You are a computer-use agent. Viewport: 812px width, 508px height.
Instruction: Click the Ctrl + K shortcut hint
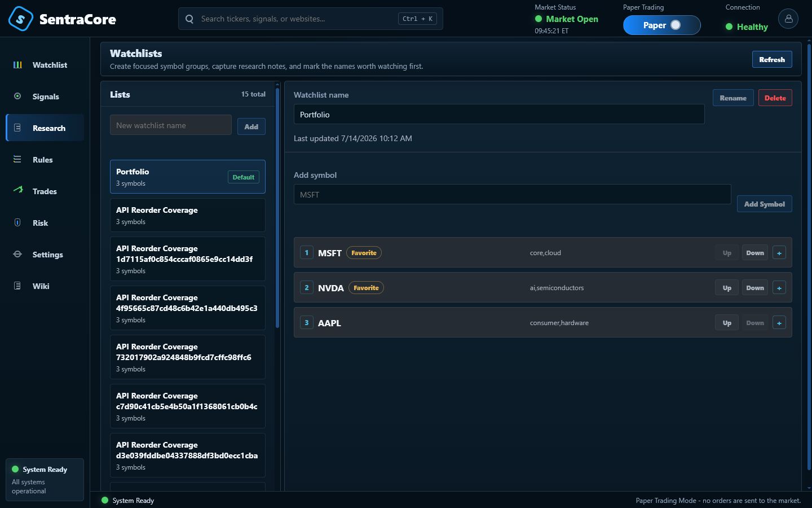tap(417, 19)
